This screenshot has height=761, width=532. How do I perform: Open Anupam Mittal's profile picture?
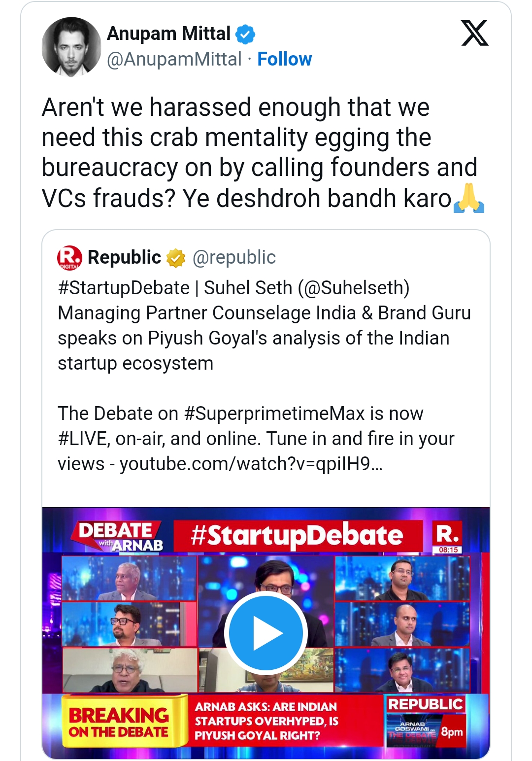(71, 47)
